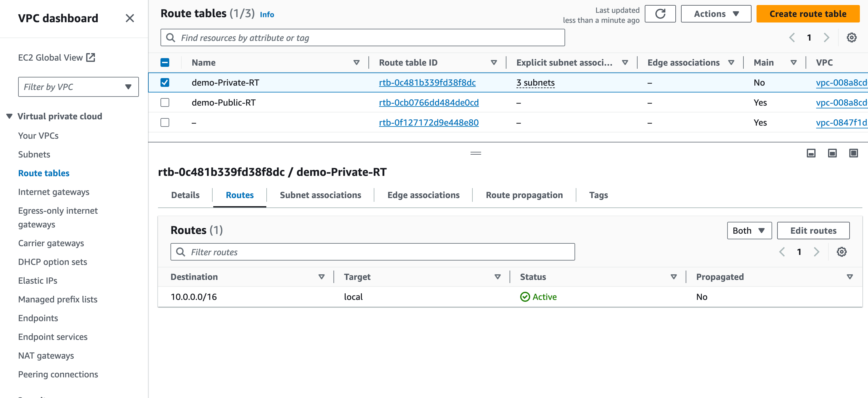Click the search icon in Filter routes
This screenshot has height=398, width=868.
(x=180, y=252)
